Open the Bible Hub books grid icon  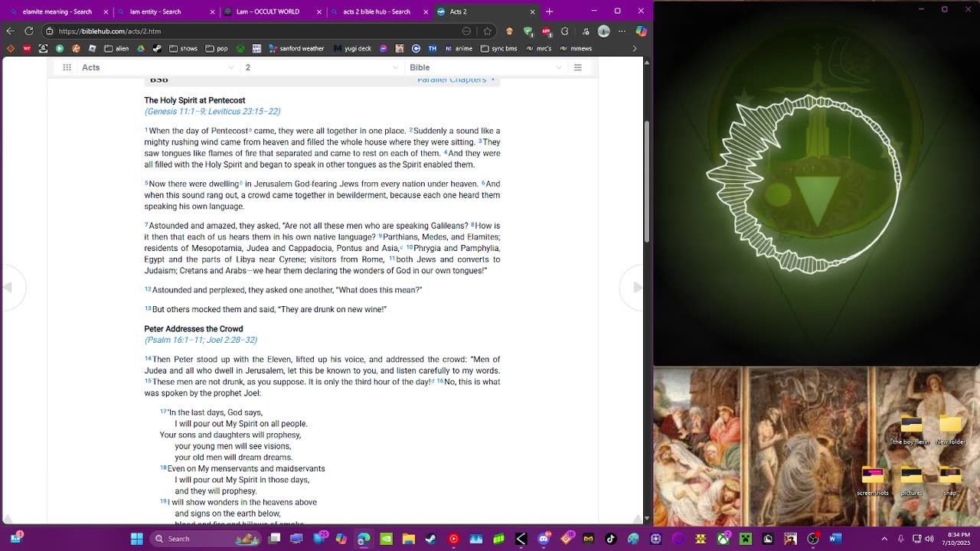[x=67, y=67]
